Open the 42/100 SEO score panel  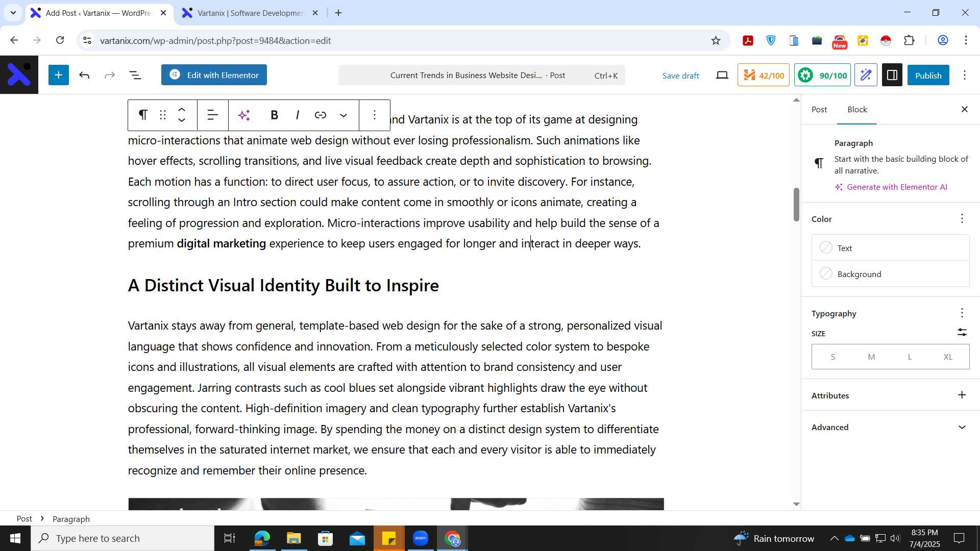click(x=763, y=76)
